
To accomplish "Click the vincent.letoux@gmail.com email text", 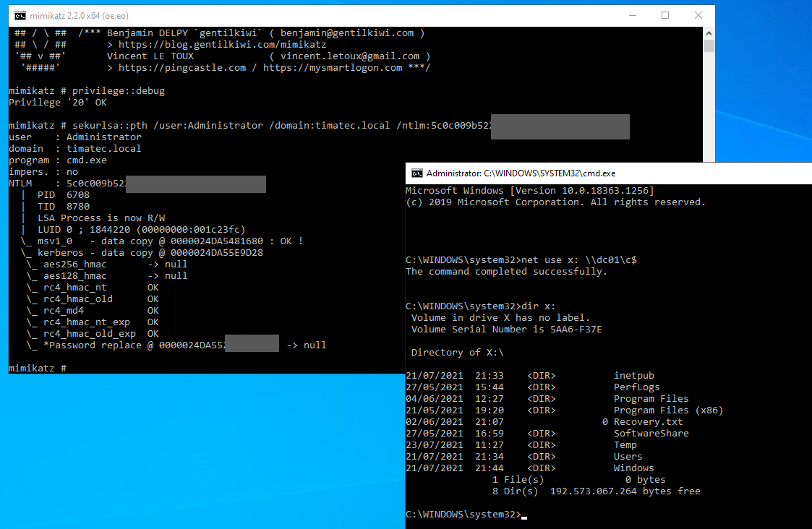I will 350,56.
